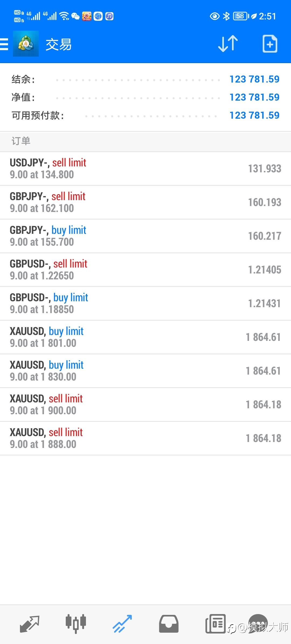This screenshot has width=291, height=644.
Task: Tap GBPUSD- sell limit at 1.22650
Action: click(x=145, y=270)
